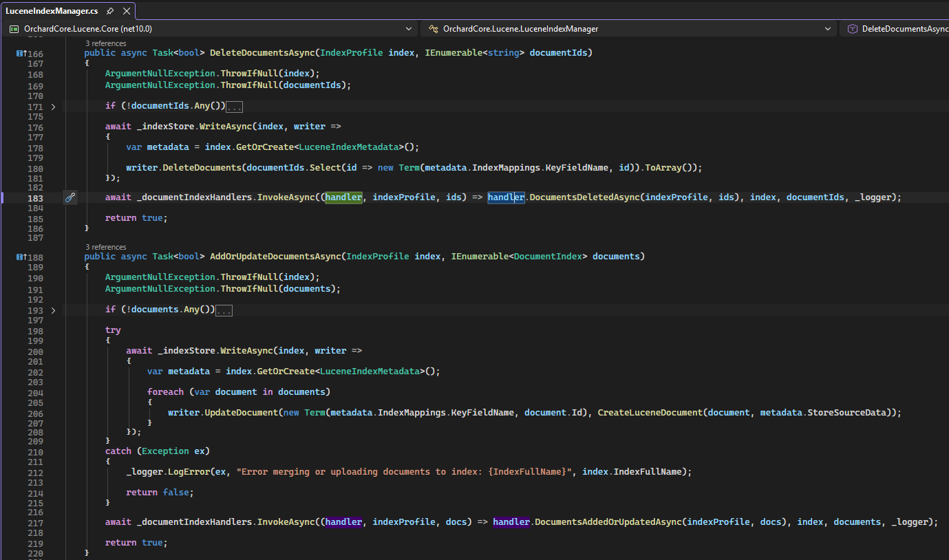Click ToArray call on line 180

tap(663, 168)
